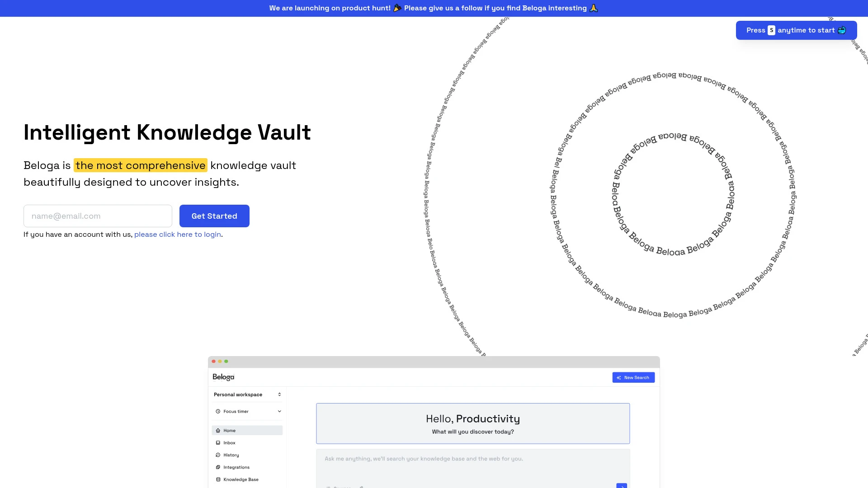Select the email input field

point(97,216)
